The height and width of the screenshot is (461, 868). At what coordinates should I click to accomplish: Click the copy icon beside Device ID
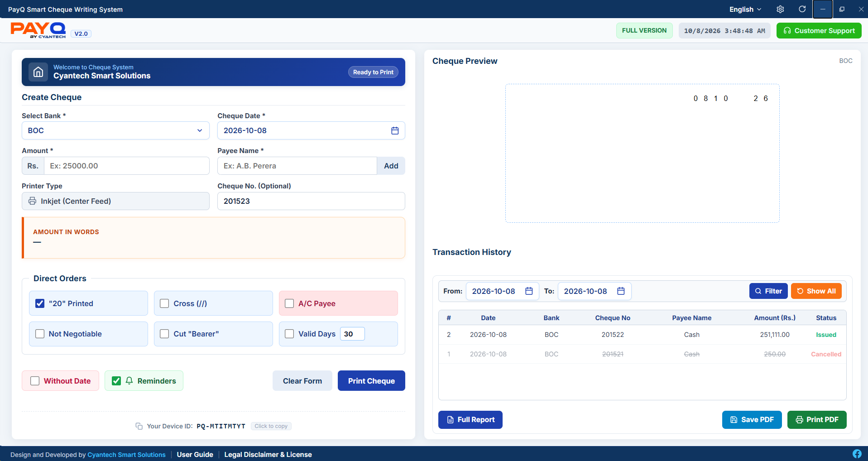(139, 426)
